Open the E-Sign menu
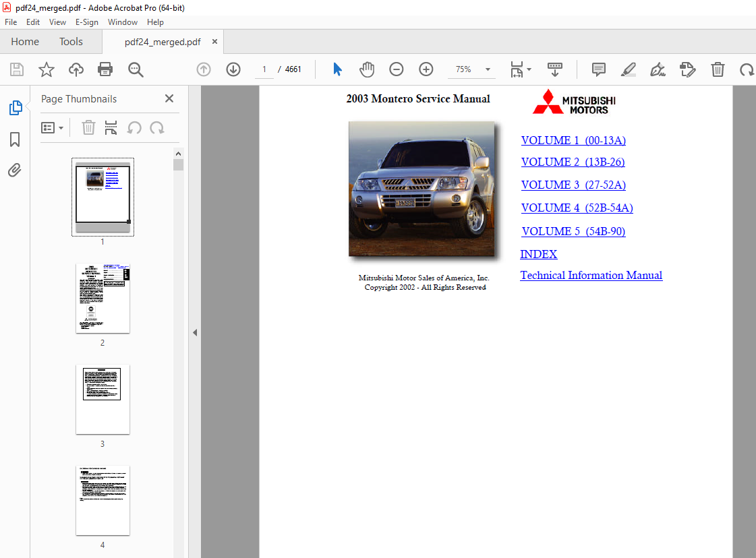Viewport: 756px width, 558px height. pos(87,22)
